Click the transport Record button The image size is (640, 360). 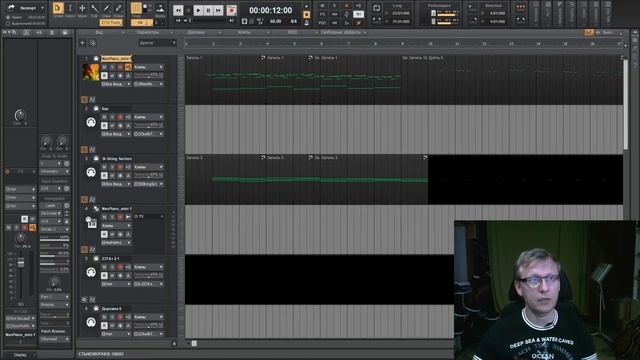click(231, 10)
